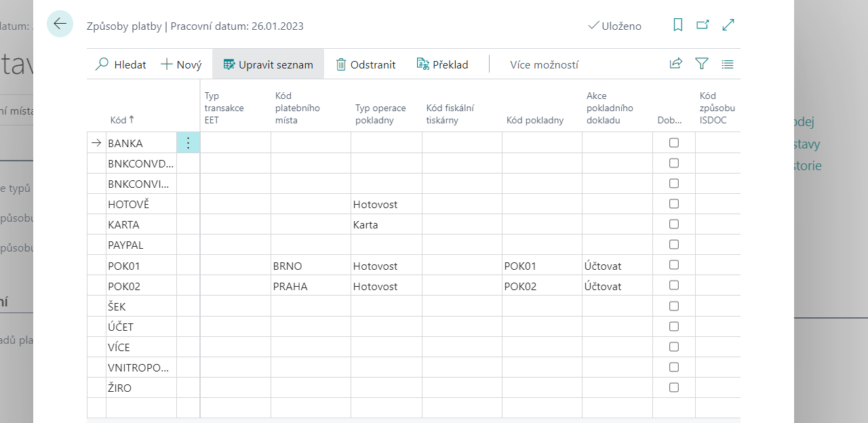Click Hledat to search the list

(121, 65)
